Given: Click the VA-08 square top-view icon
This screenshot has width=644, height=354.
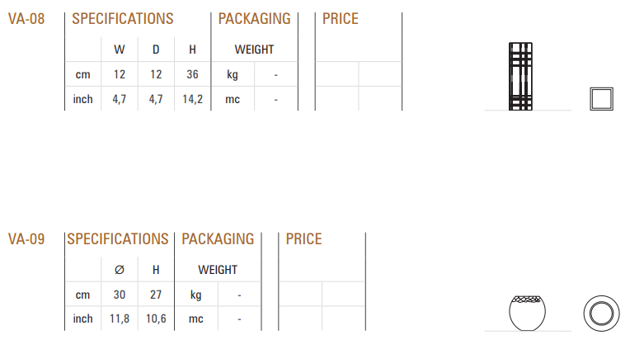Looking at the screenshot, I should coord(602,99).
